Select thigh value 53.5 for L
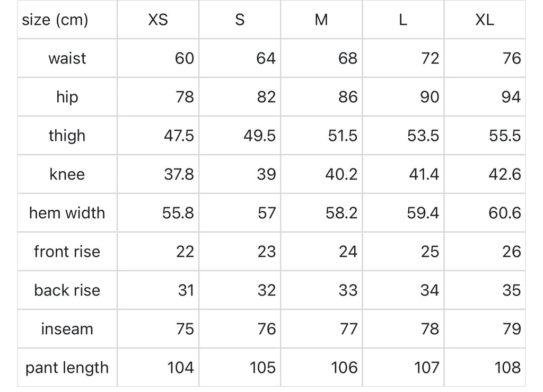Viewport: 543px width, 392px height. [423, 136]
